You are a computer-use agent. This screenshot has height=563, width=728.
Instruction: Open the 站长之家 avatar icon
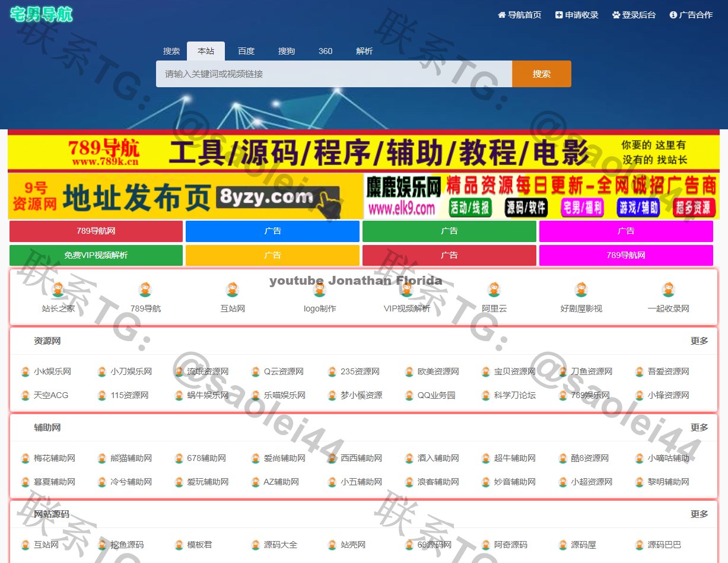[x=58, y=290]
